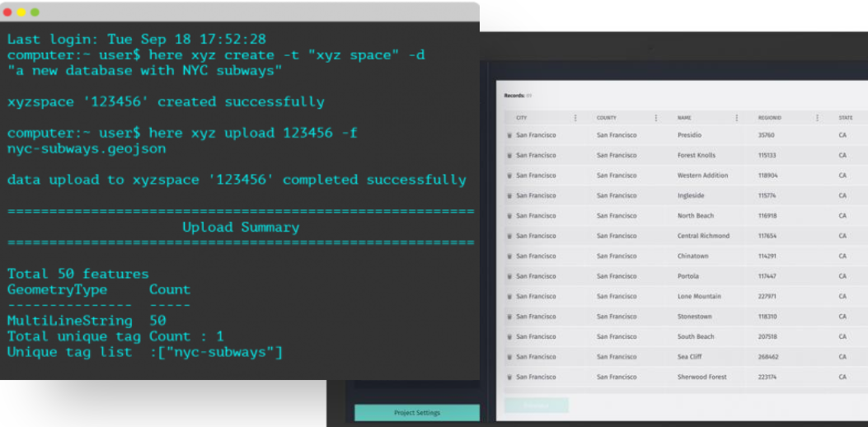
Task: Click the STATE column header
Action: (845, 118)
